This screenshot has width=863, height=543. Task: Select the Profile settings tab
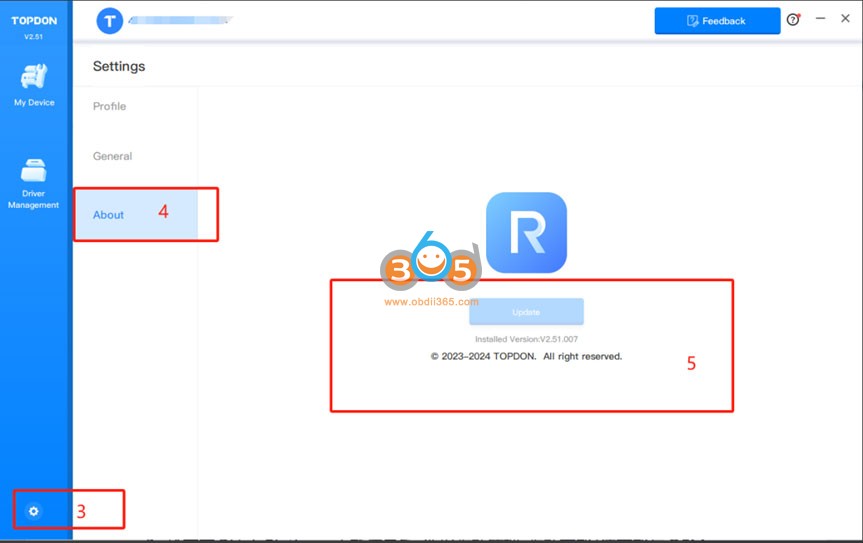pyautogui.click(x=110, y=106)
